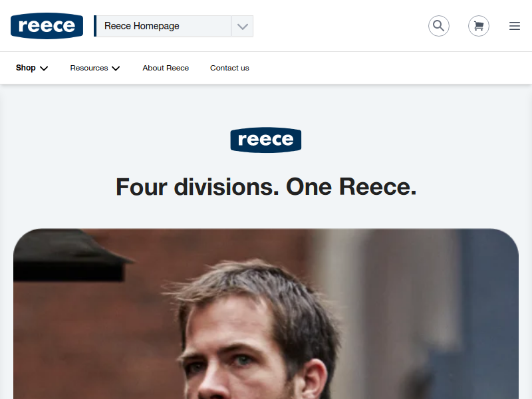
Task: Expand the chevron next to Resources
Action: 116,68
